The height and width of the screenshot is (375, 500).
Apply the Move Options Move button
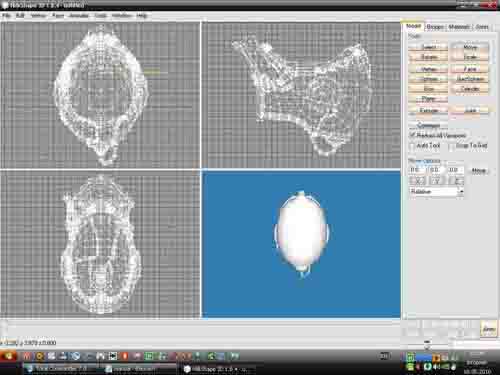479,170
